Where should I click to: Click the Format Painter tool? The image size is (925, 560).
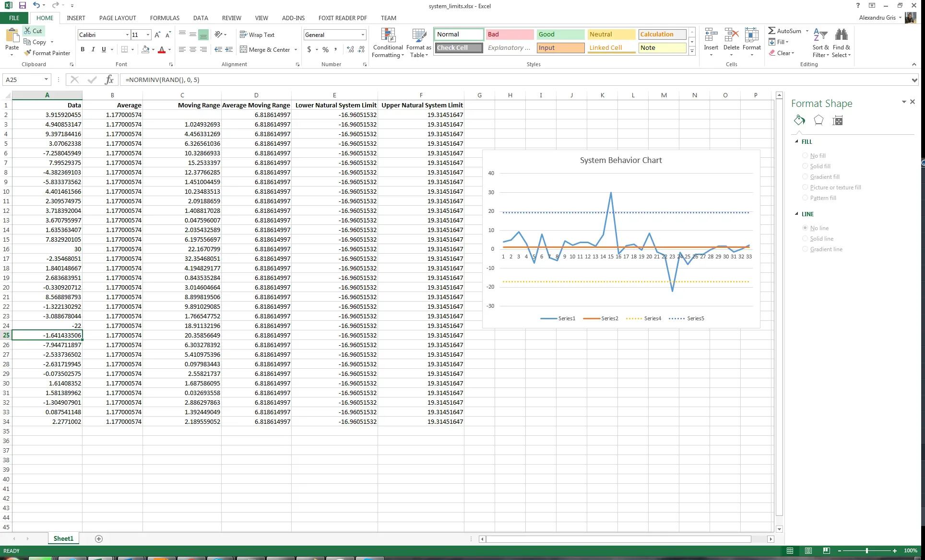(47, 53)
